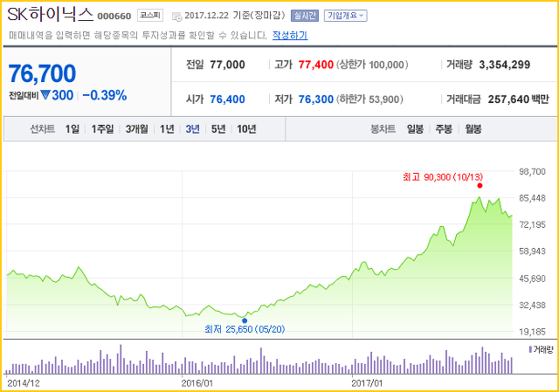Click the 19,185 axis value
Screen dimensions: 559x392
532,332
